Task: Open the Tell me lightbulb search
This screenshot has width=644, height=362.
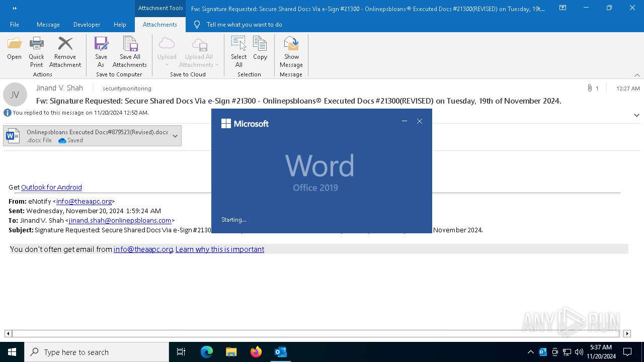Action: point(197,25)
